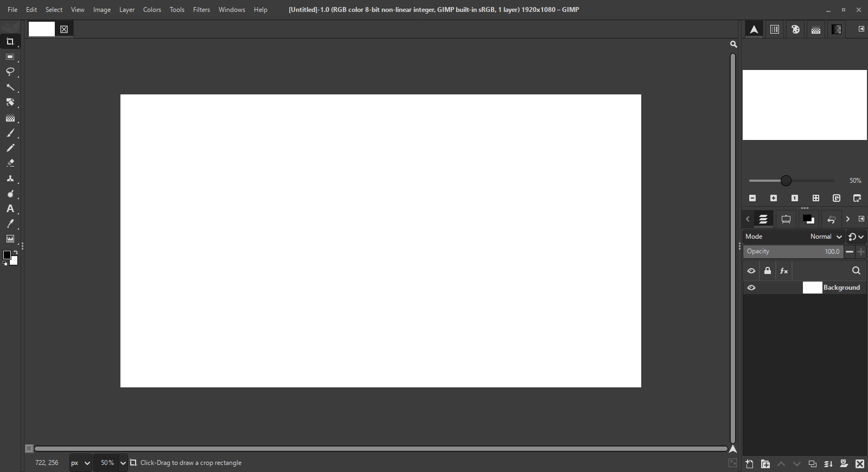Image resolution: width=868 pixels, height=472 pixels.
Task: Show previous dock tabs with left chevron
Action: click(748, 219)
